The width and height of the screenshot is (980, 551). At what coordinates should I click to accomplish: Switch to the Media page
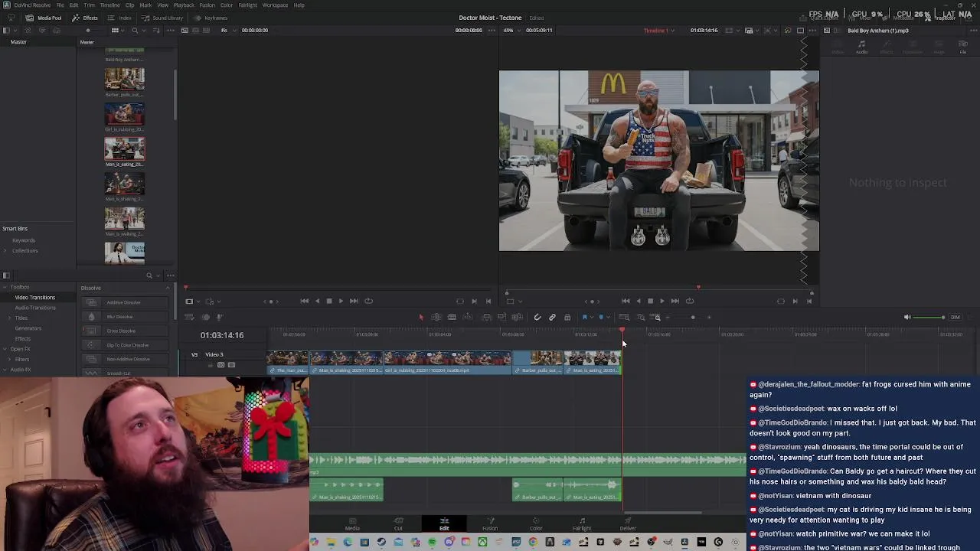pyautogui.click(x=352, y=524)
